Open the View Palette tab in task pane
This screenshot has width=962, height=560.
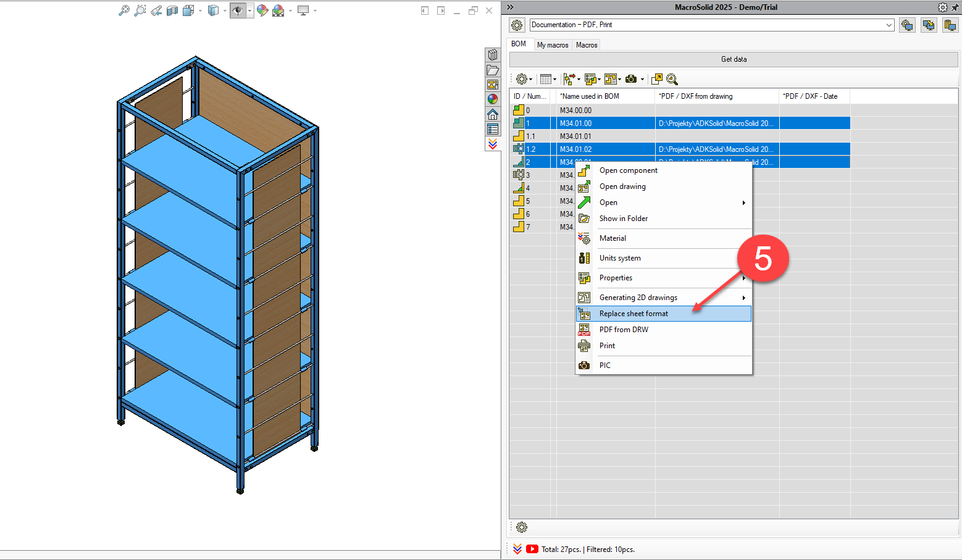tap(493, 85)
